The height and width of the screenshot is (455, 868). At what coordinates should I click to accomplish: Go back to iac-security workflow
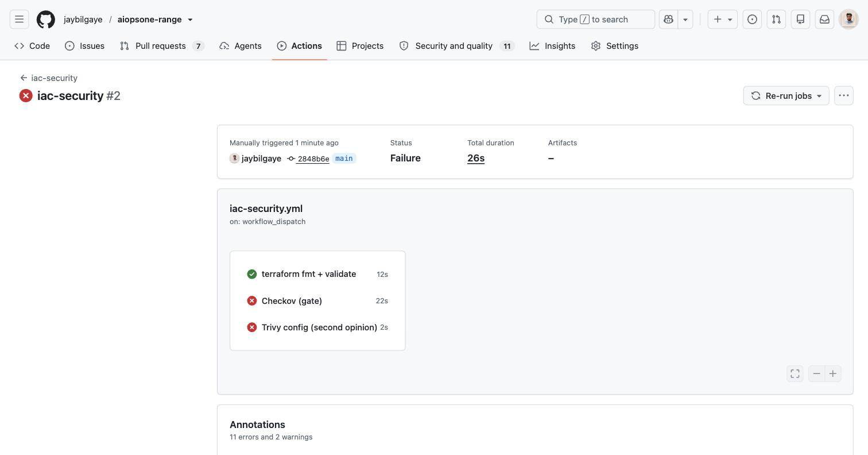point(49,78)
